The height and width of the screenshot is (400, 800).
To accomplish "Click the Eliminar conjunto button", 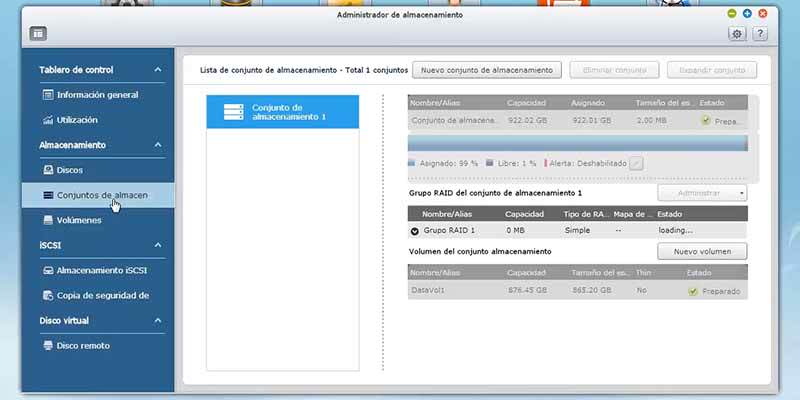I will (614, 70).
